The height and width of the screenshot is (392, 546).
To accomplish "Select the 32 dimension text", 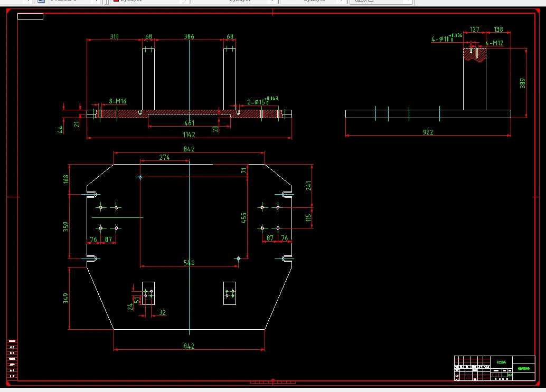I will tap(162, 312).
